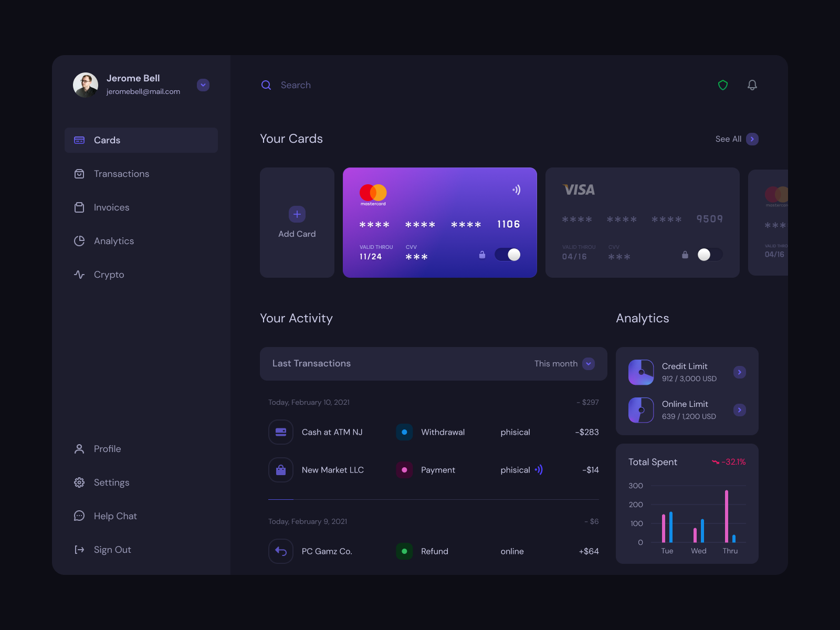Toggle the Mastercard card lock switch
The image size is (840, 630).
(507, 255)
